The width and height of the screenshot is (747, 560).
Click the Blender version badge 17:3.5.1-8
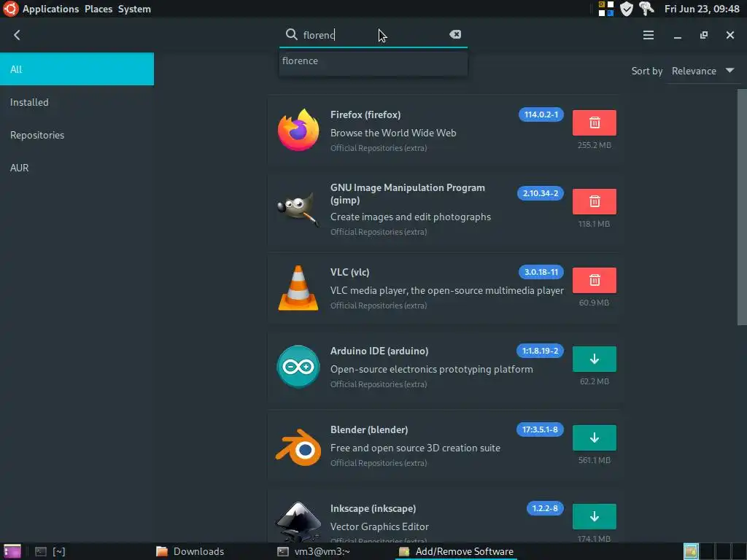540,429
